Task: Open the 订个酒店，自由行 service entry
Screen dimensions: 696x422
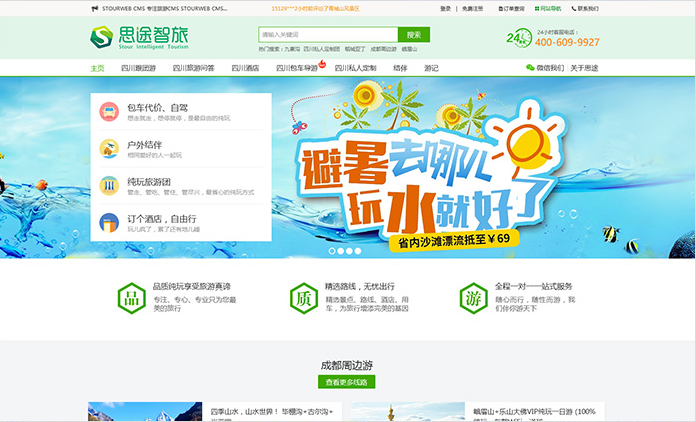Action: [x=181, y=223]
